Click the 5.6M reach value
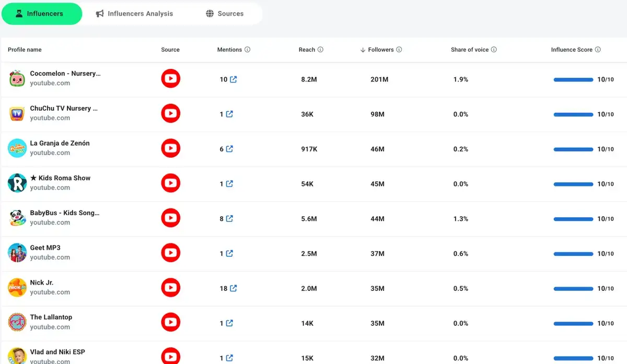Viewport: 627px width, 364px height. 309,219
